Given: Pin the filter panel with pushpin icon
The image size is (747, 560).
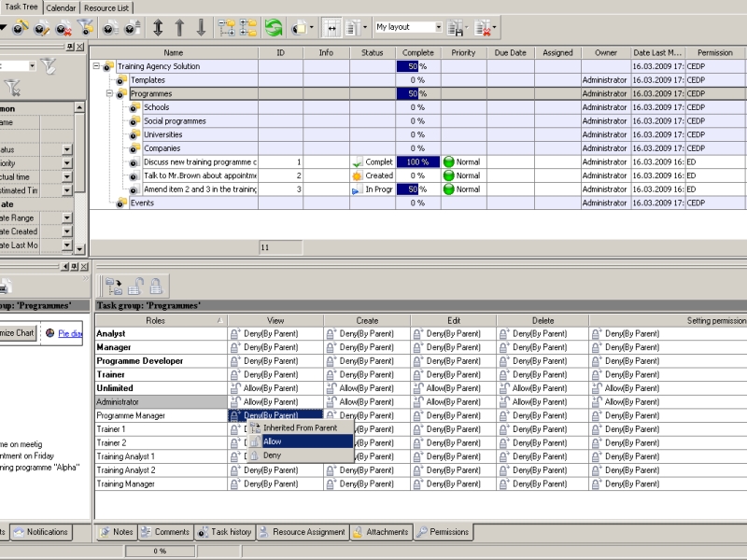Looking at the screenshot, I should point(70,46).
